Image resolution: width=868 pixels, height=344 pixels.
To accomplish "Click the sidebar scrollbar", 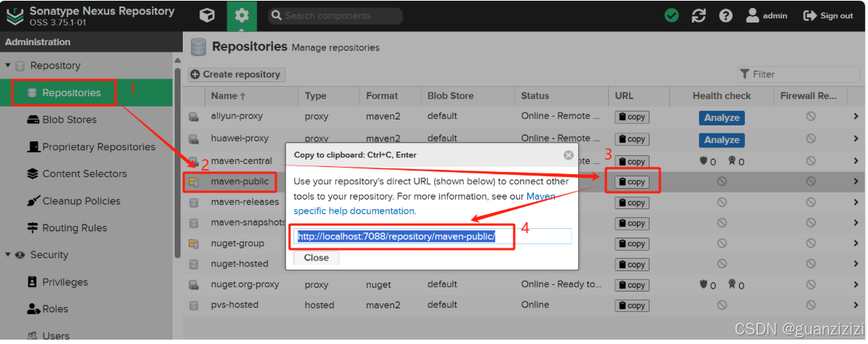I will [177, 163].
